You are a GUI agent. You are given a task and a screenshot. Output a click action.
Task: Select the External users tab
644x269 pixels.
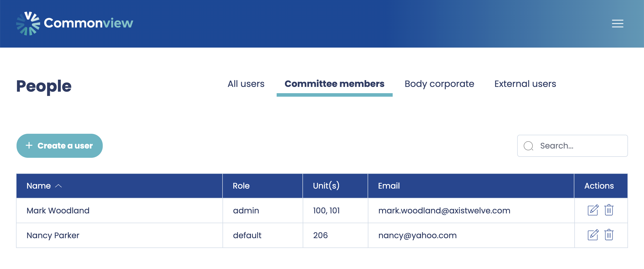pyautogui.click(x=525, y=84)
